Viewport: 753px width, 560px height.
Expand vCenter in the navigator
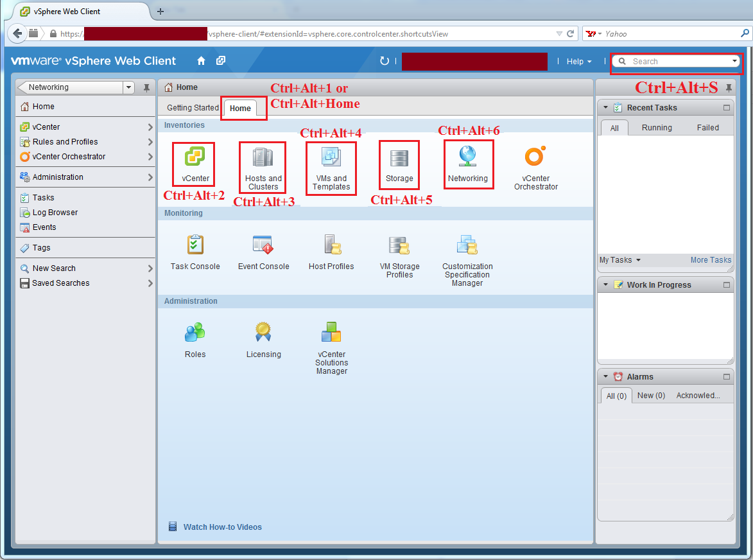click(150, 127)
